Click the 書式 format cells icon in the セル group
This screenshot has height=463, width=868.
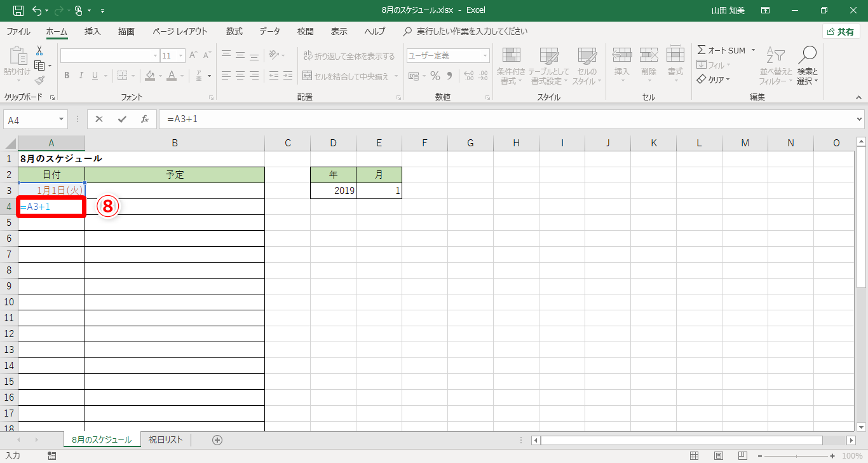tap(675, 64)
